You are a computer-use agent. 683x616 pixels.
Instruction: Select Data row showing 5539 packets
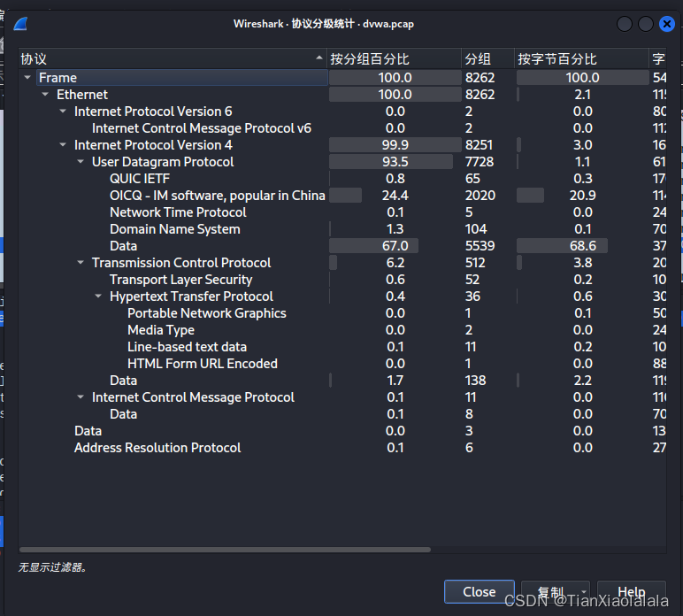[x=342, y=246]
